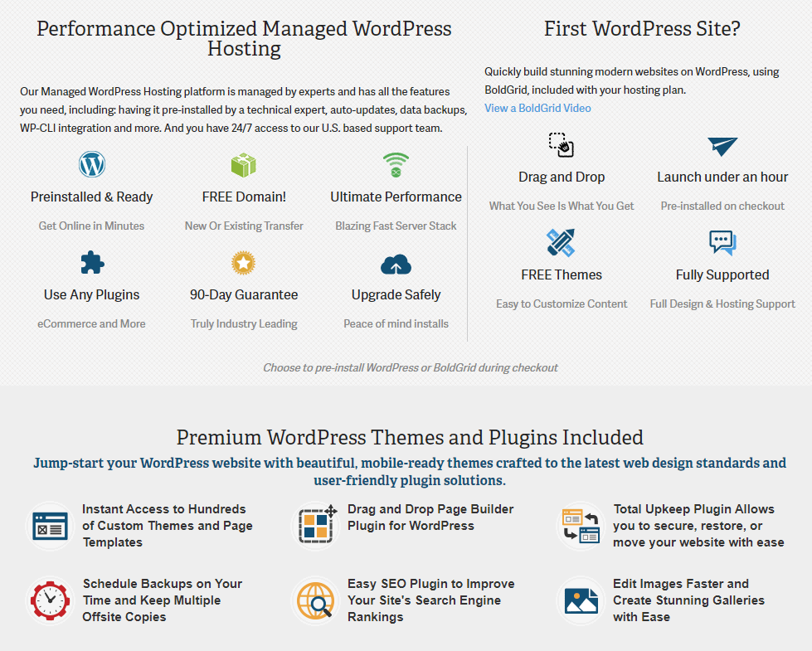Click the WordPress logo icon
The image size is (812, 651).
click(x=92, y=164)
